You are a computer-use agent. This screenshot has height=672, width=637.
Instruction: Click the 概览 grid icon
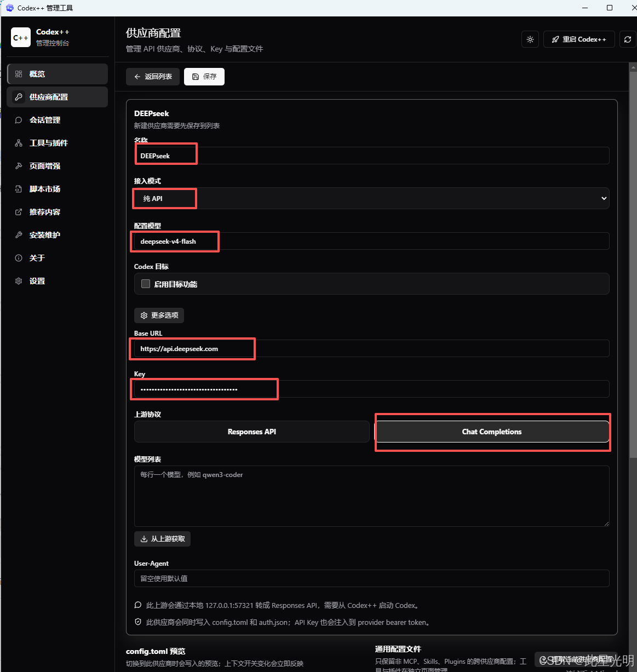pos(19,74)
